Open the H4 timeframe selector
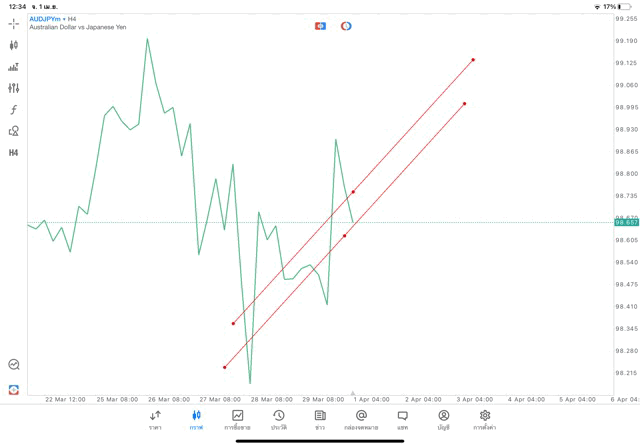The image size is (640, 447). pos(14,153)
